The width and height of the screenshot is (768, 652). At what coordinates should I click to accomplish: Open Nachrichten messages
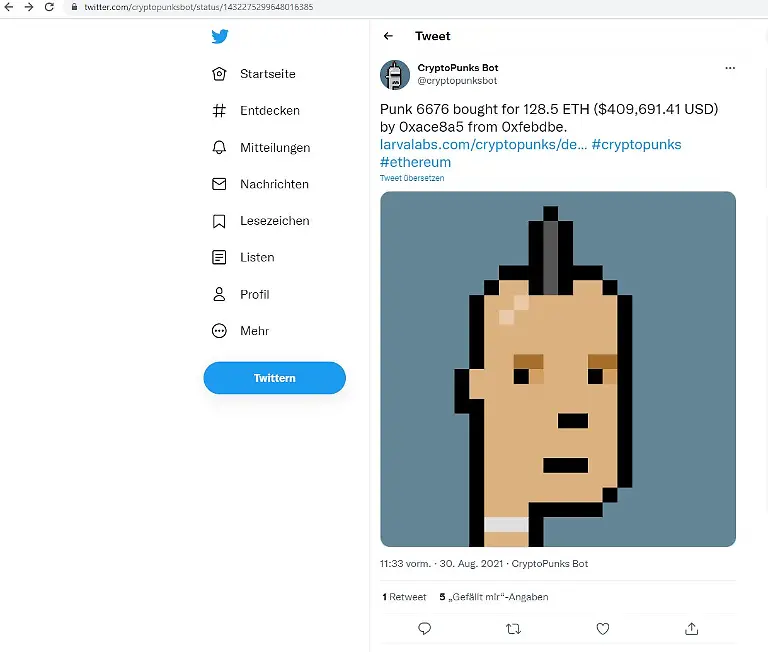point(273,184)
